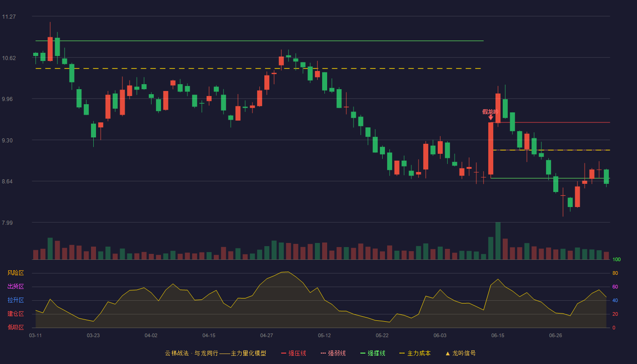Toggle the 强弱线 legend item
This screenshot has height=364, width=637.
tap(333, 353)
